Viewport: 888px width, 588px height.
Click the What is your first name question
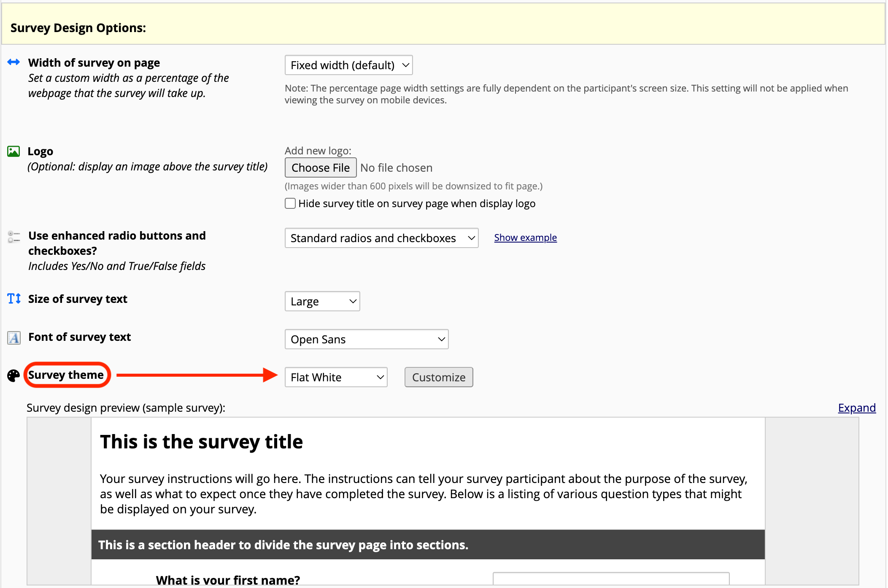point(228,580)
